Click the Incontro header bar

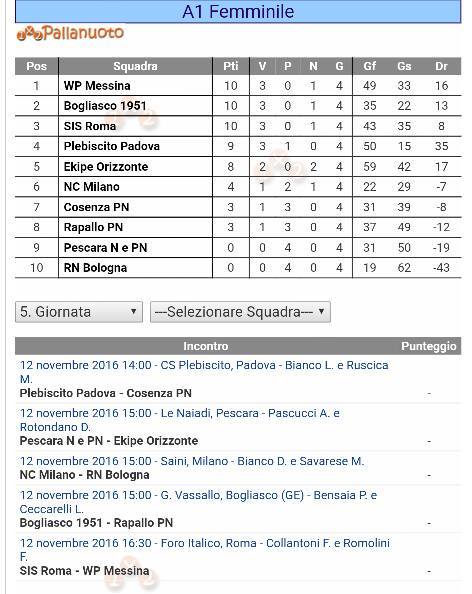[238, 346]
